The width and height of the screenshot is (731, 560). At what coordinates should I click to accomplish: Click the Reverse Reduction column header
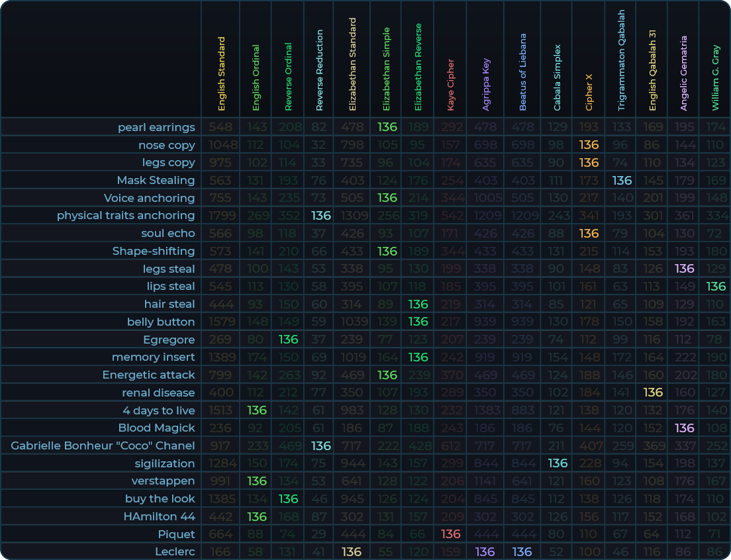tap(320, 70)
